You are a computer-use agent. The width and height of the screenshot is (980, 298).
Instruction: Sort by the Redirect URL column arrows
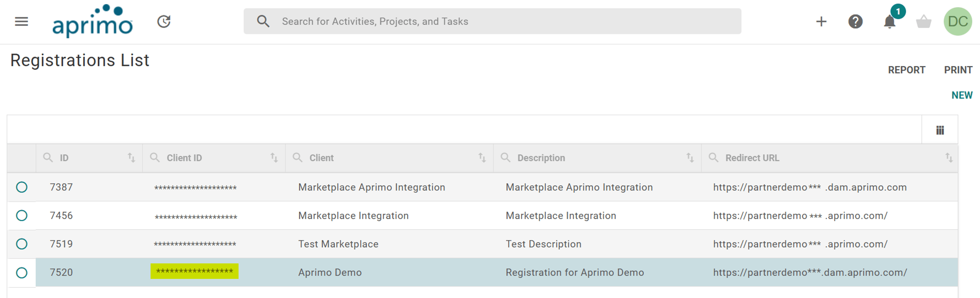(949, 157)
